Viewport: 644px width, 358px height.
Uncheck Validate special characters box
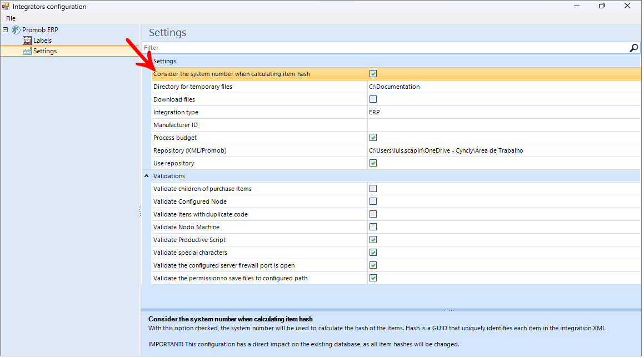pos(373,253)
